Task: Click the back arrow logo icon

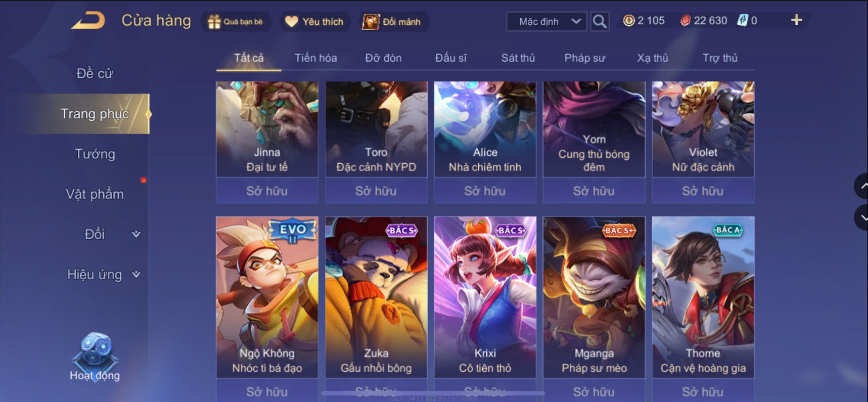Action: pyautogui.click(x=88, y=21)
